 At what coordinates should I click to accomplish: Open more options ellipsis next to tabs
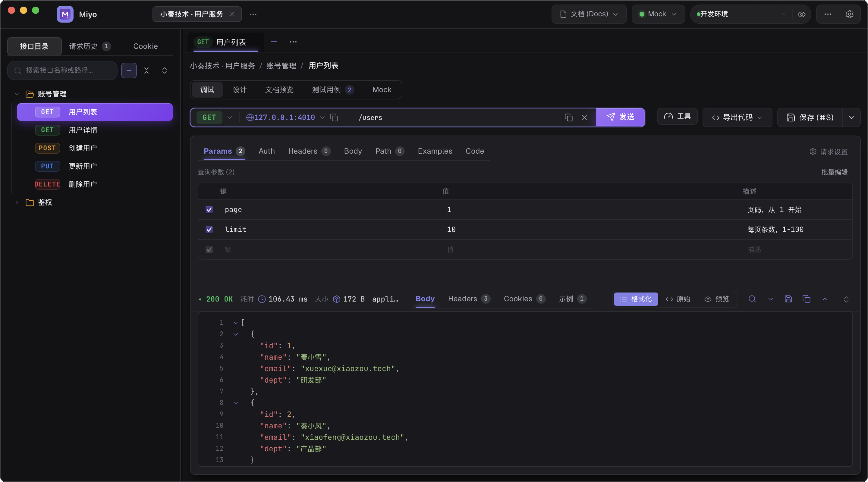pyautogui.click(x=293, y=42)
